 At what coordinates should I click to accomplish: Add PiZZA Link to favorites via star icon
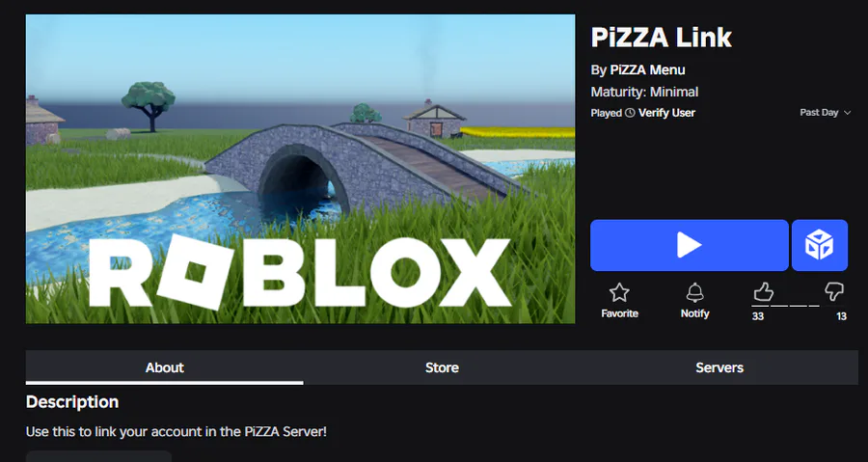[619, 292]
